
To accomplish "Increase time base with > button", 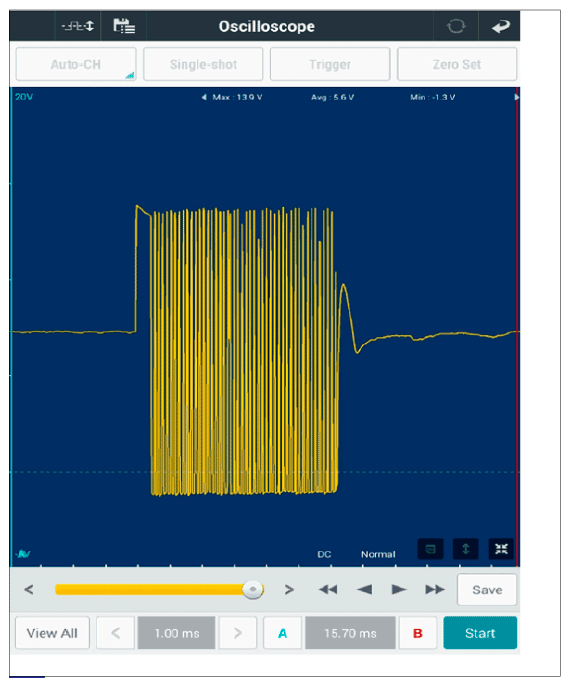I will point(237,633).
